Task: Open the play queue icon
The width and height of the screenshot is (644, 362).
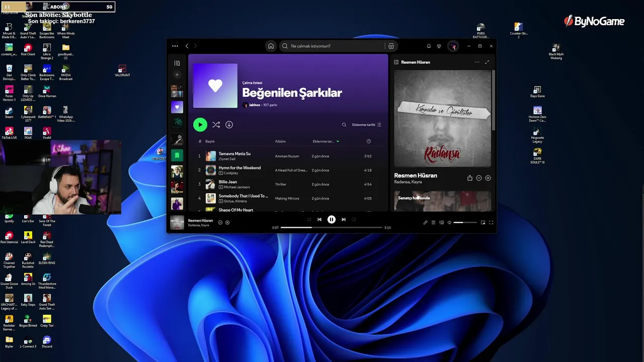Action: [433, 222]
